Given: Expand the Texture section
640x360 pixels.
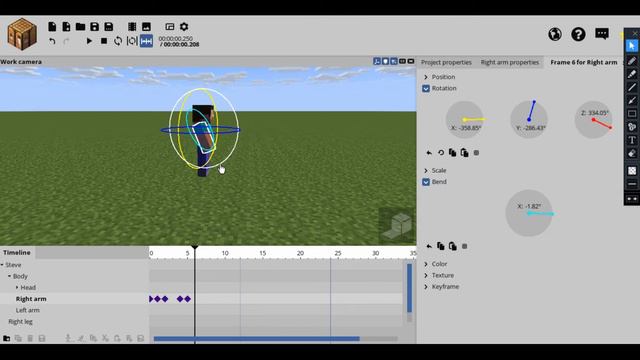Looking at the screenshot, I should click(x=426, y=276).
